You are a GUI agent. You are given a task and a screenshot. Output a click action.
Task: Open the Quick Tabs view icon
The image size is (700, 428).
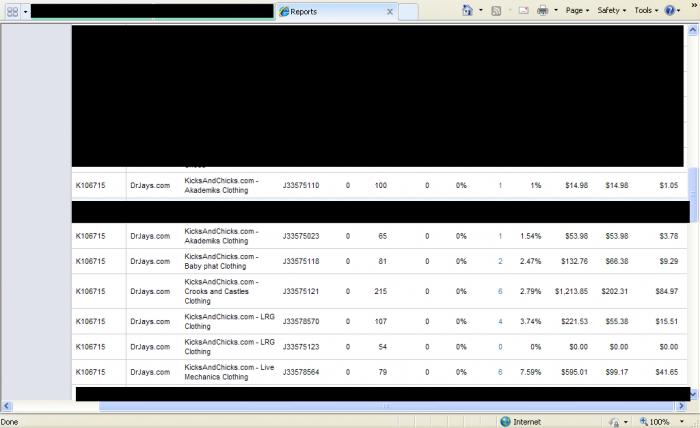tap(12, 12)
